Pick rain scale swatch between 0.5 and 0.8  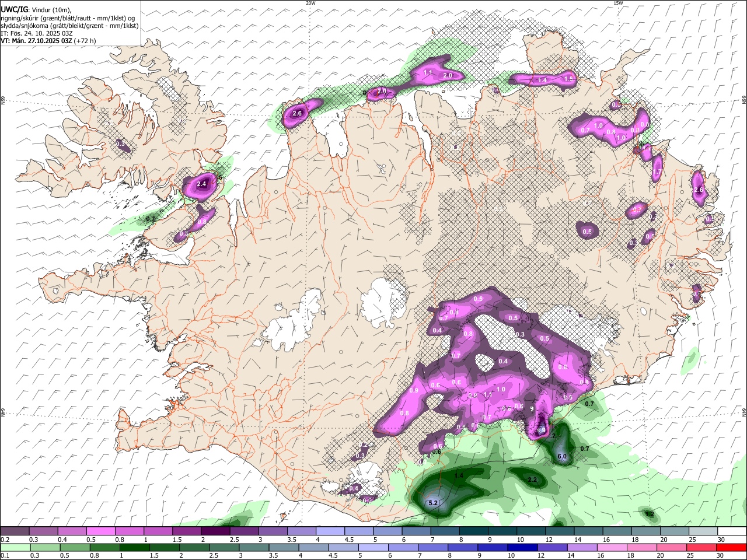click(x=75, y=548)
